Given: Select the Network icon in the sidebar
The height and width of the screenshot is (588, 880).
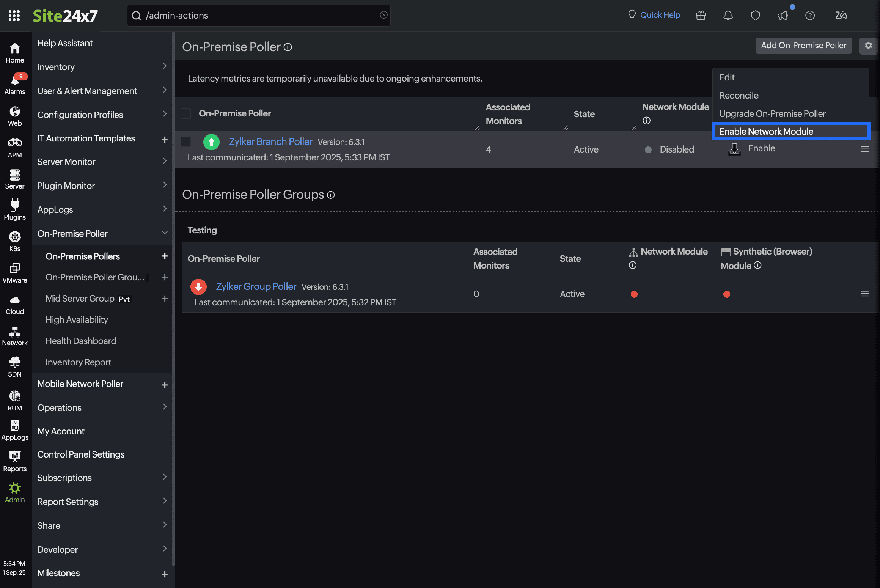Looking at the screenshot, I should click(15, 335).
